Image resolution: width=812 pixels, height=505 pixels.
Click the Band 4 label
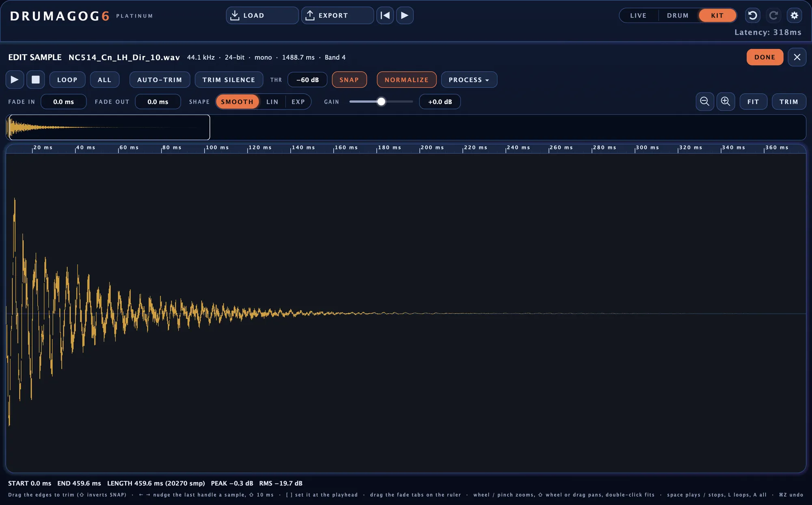point(335,57)
